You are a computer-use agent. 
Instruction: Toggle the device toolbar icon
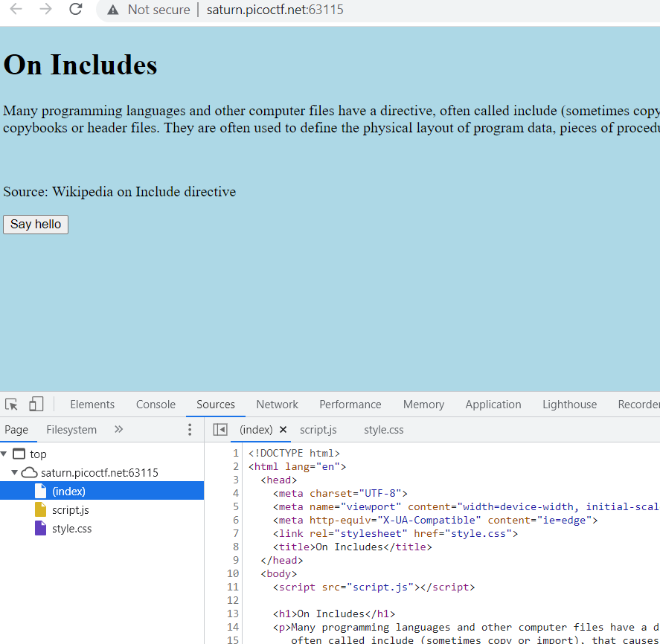pyautogui.click(x=36, y=405)
